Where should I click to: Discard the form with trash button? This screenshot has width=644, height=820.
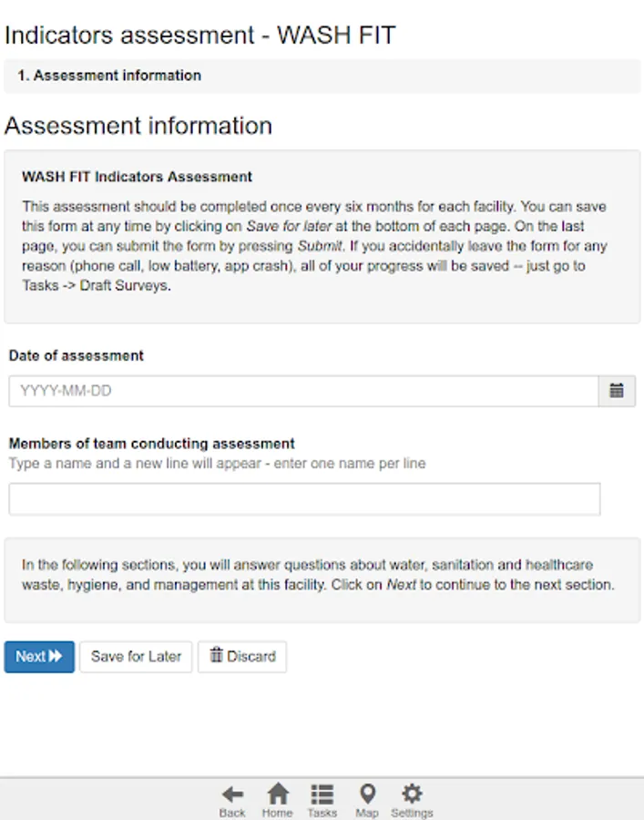(x=242, y=656)
